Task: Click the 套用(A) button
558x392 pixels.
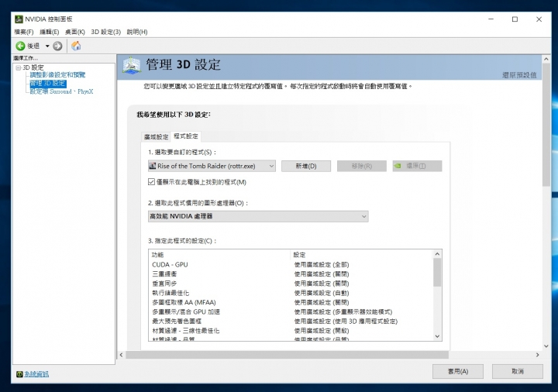Action: pos(458,371)
